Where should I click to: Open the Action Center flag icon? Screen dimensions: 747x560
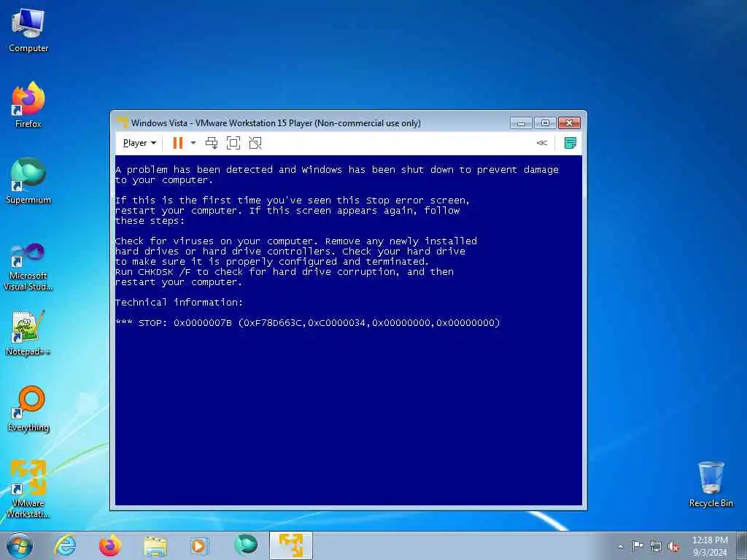click(638, 546)
